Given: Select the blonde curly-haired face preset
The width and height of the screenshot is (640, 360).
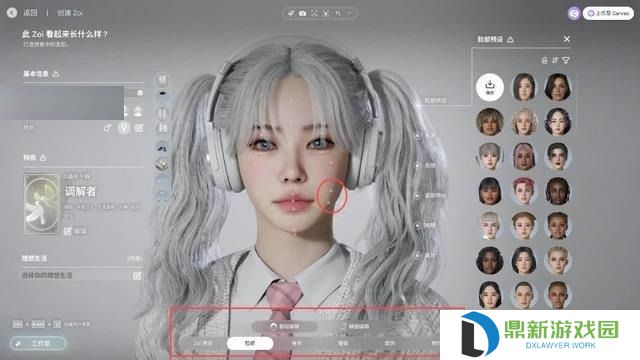Looking at the screenshot, I should pos(524,122).
